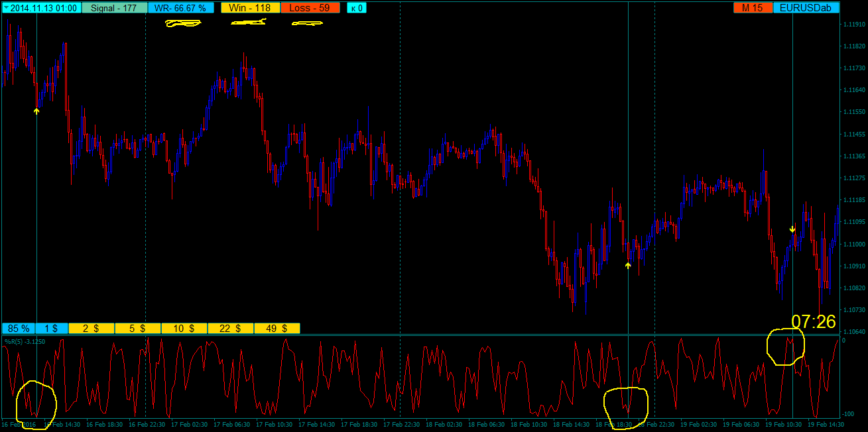Click the 17 Feb 02:30 time label
This screenshot has height=432, width=868.
click(x=190, y=424)
